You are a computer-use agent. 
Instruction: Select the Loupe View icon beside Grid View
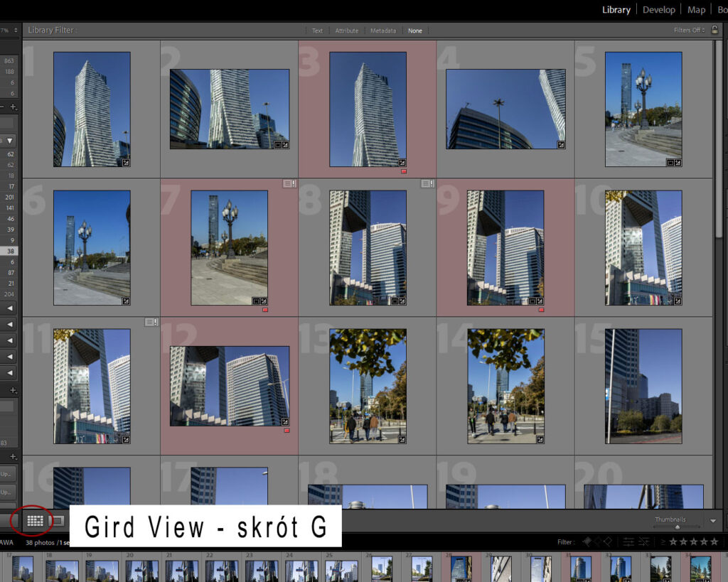point(57,520)
